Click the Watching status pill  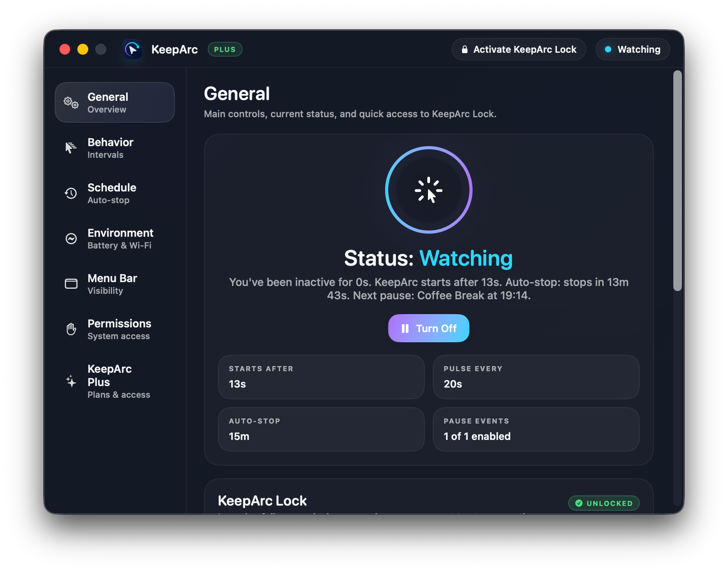632,49
